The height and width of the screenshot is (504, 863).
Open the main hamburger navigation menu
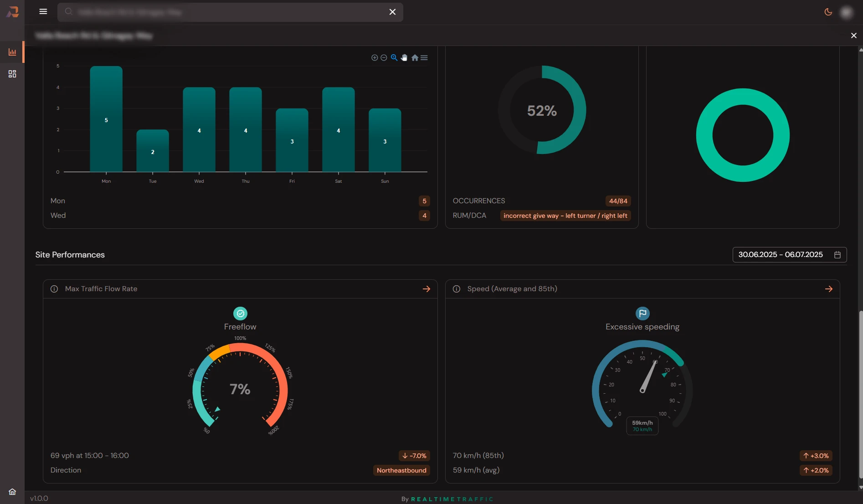point(43,12)
